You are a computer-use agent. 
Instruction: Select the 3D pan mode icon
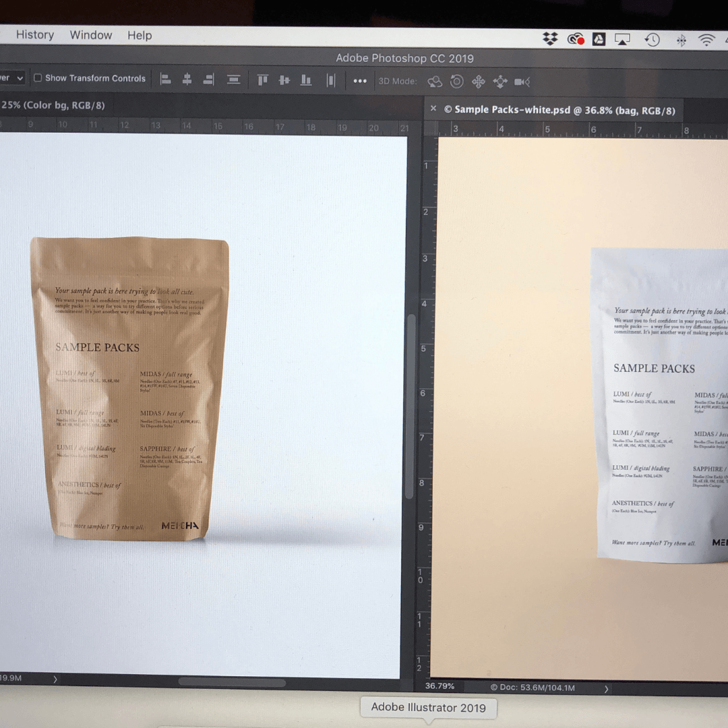pyautogui.click(x=478, y=82)
